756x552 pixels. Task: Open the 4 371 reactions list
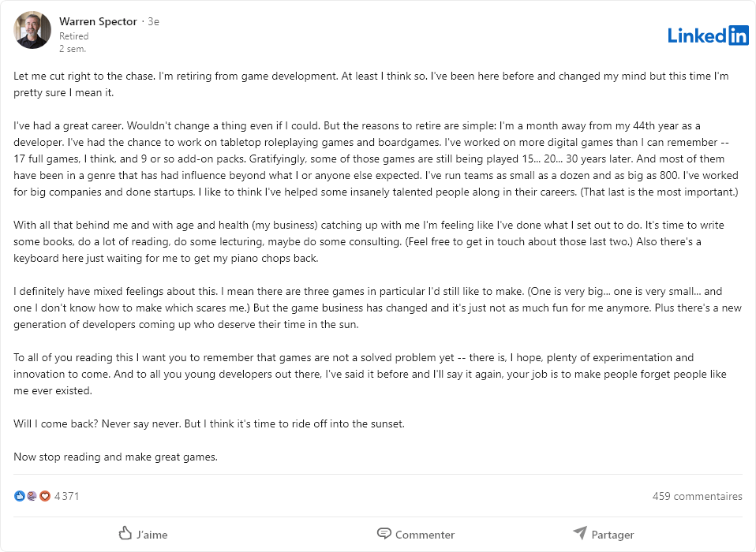(66, 496)
